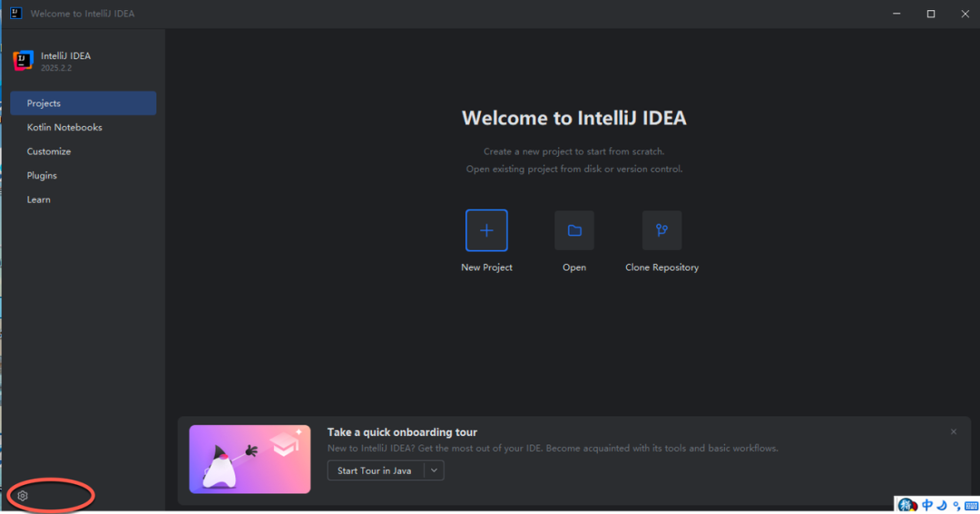The image size is (980, 514).
Task: Click the IntelliJ IDEA logo in the sidebar
Action: tap(23, 61)
